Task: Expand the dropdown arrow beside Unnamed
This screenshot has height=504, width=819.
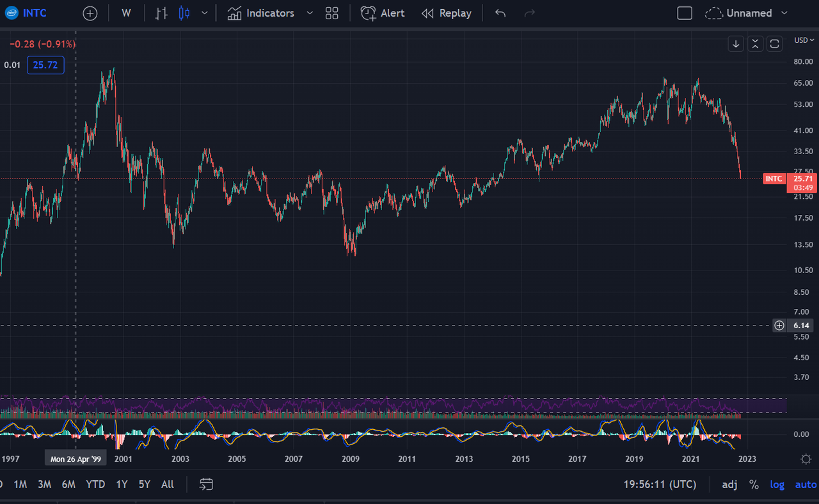Action: click(784, 13)
